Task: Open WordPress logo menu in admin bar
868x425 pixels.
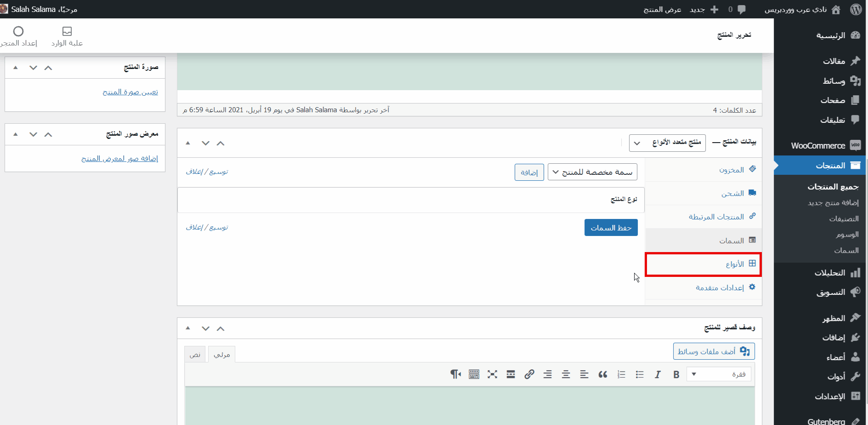Action: (856, 9)
